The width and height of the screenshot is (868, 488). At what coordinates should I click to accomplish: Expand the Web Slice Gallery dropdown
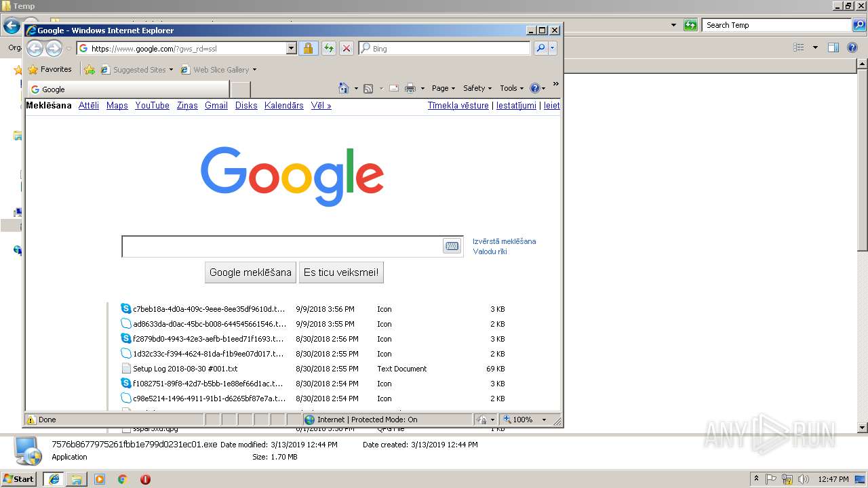(x=254, y=70)
